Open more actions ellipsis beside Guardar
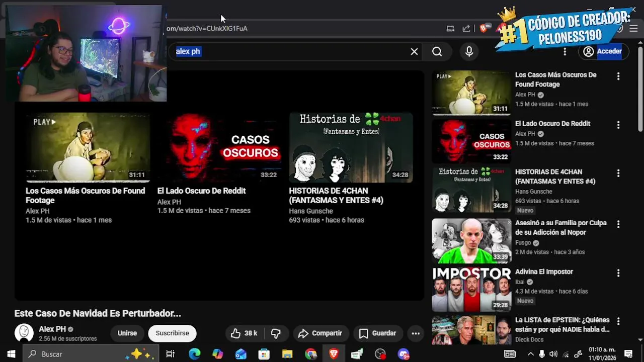644x362 pixels. click(x=416, y=333)
